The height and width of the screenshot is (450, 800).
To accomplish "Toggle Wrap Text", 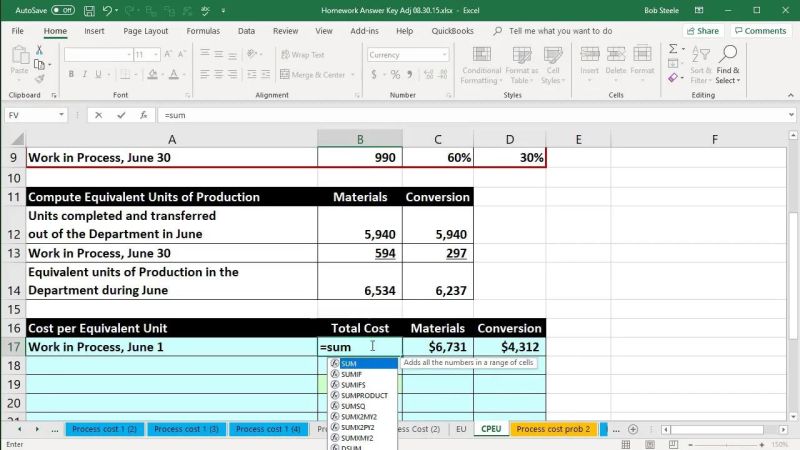I will tap(303, 55).
